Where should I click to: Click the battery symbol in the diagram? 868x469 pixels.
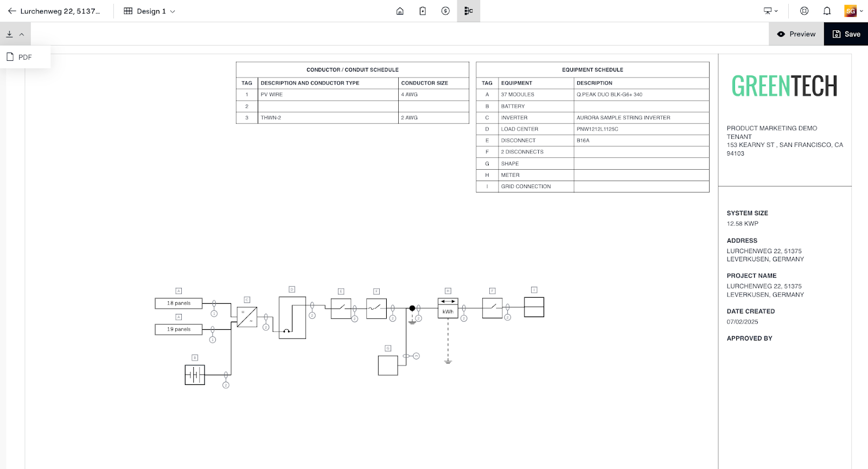pos(195,375)
